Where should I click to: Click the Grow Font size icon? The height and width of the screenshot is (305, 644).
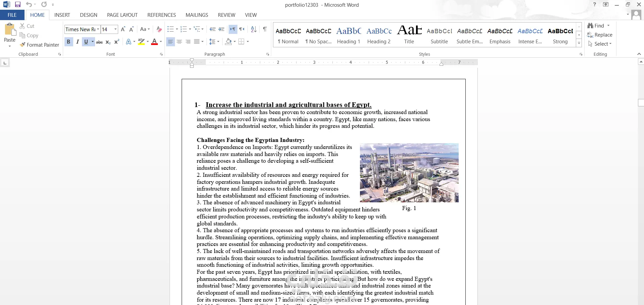tap(123, 29)
